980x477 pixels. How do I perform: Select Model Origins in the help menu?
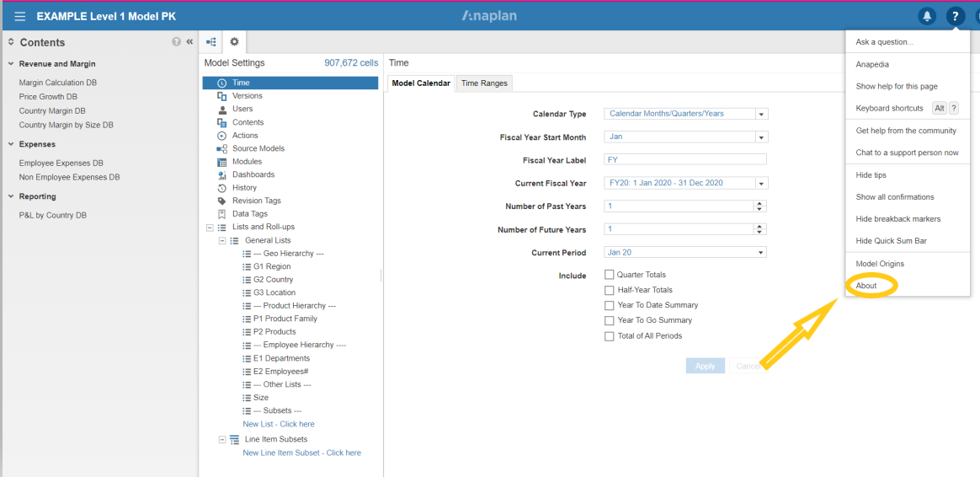coord(880,264)
